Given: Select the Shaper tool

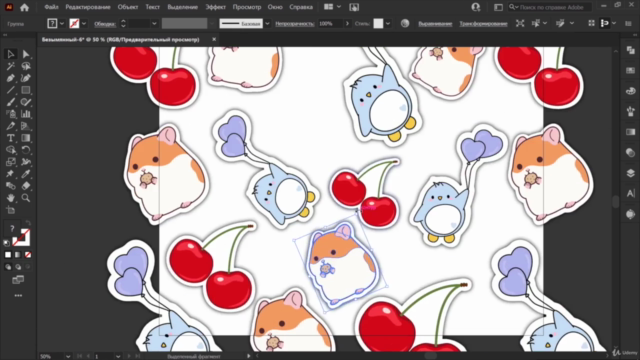Looking at the screenshot, I should 26,102.
